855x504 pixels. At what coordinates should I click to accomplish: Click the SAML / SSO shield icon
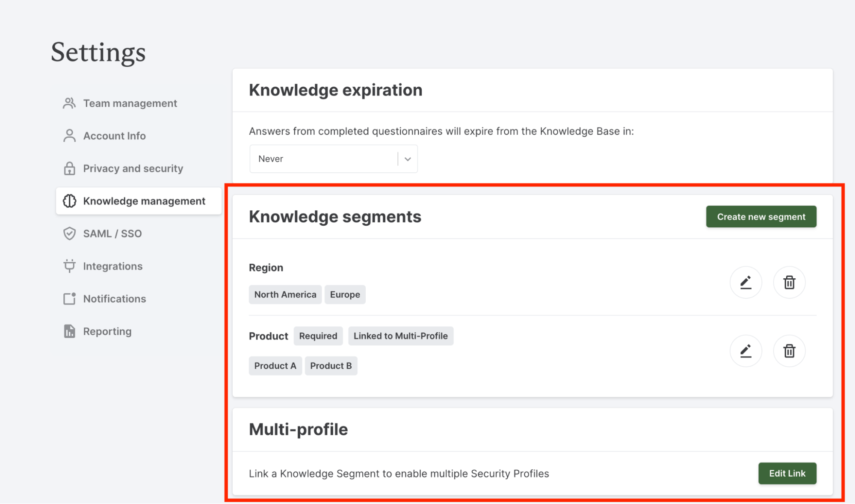coord(69,233)
